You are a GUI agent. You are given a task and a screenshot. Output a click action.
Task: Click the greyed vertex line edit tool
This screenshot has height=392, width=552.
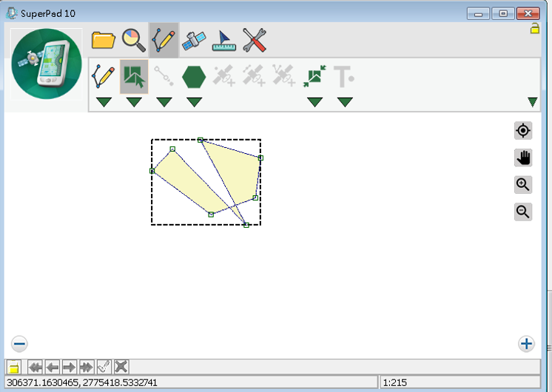(x=164, y=76)
